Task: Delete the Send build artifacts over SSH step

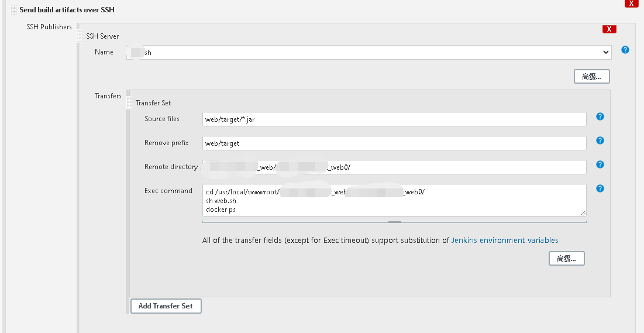Action: [631, 4]
